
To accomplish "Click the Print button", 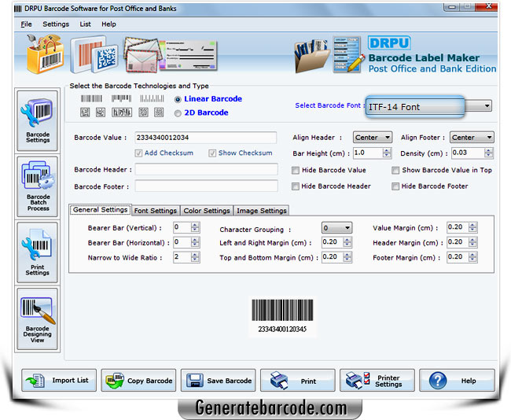I will [298, 381].
